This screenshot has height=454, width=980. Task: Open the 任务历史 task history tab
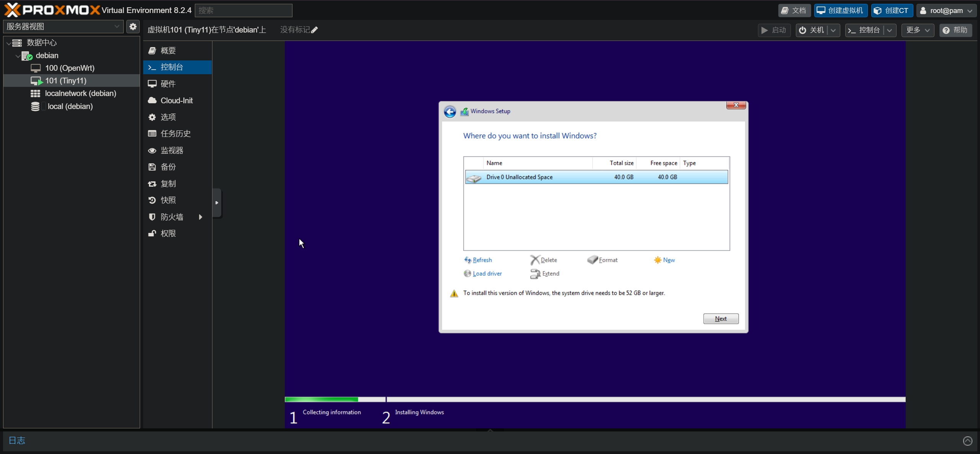[x=178, y=133]
